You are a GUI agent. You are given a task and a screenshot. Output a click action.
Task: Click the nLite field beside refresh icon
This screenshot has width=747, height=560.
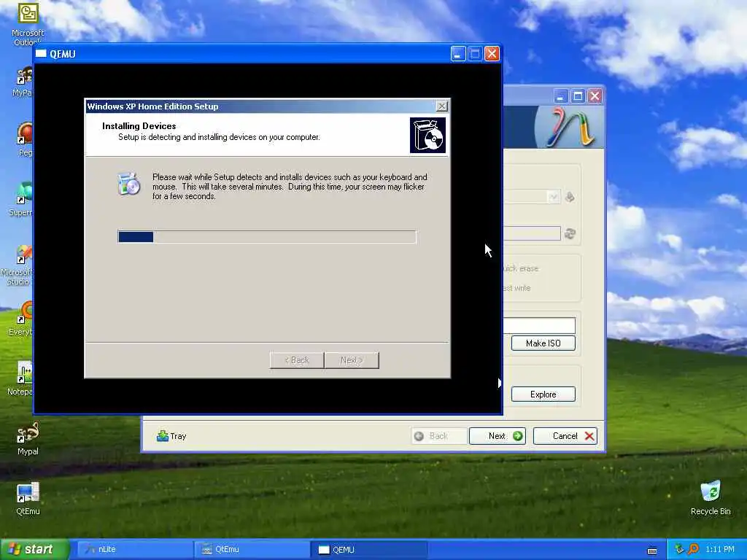click(x=532, y=233)
